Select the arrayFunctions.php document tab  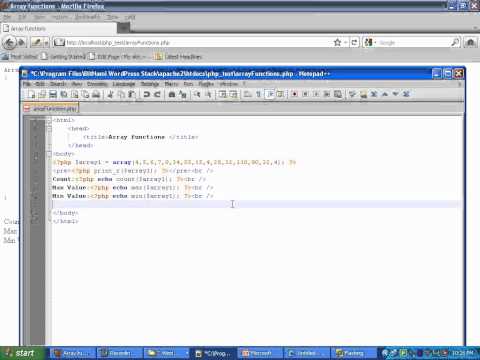coord(51,108)
